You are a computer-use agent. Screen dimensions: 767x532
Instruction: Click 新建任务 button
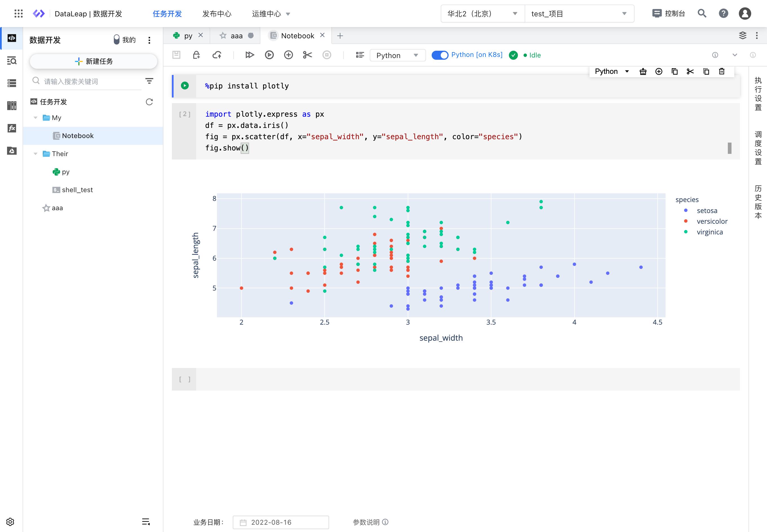pos(93,61)
